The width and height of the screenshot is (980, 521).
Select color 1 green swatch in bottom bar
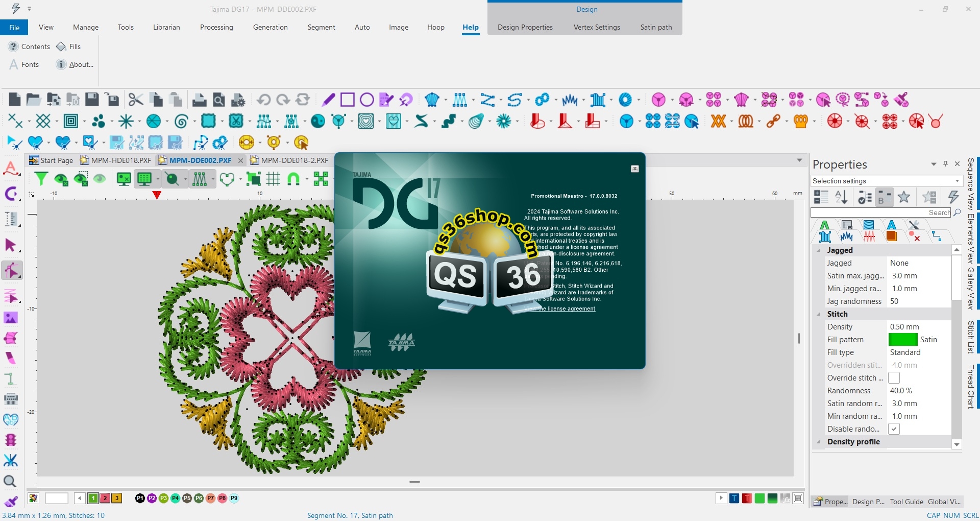93,498
